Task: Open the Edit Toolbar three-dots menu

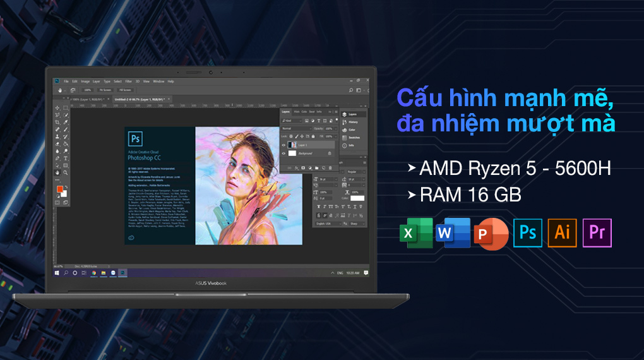Action: (57, 180)
